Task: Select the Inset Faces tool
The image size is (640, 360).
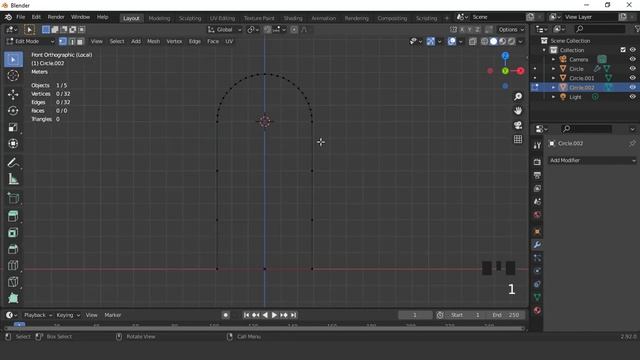Action: (x=13, y=233)
